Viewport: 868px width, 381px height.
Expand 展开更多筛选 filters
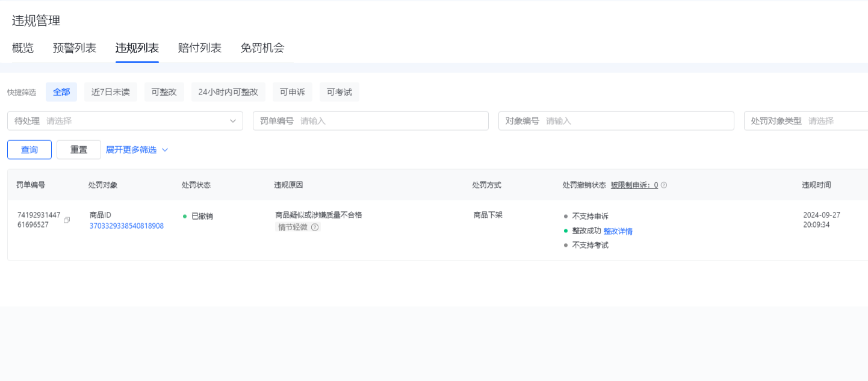137,150
